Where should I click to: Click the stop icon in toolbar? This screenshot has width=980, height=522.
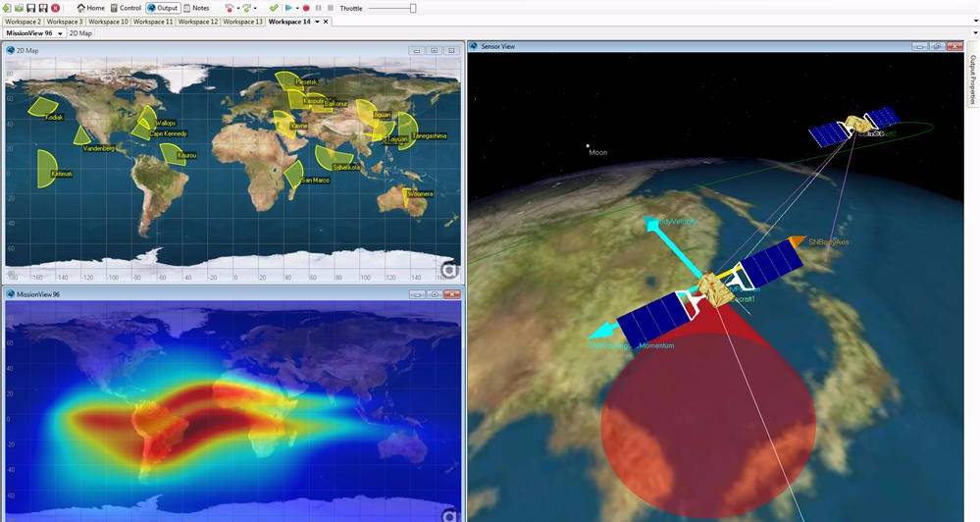pyautogui.click(x=329, y=8)
